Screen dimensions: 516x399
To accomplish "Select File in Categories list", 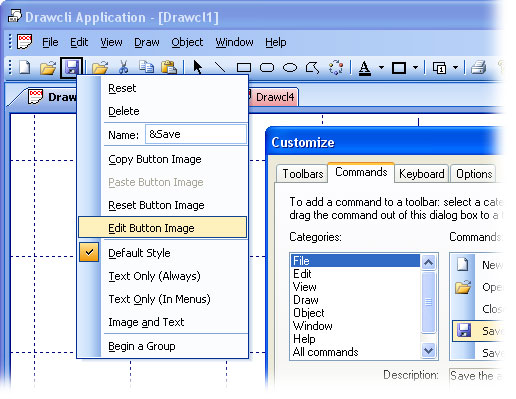I will click(356, 260).
